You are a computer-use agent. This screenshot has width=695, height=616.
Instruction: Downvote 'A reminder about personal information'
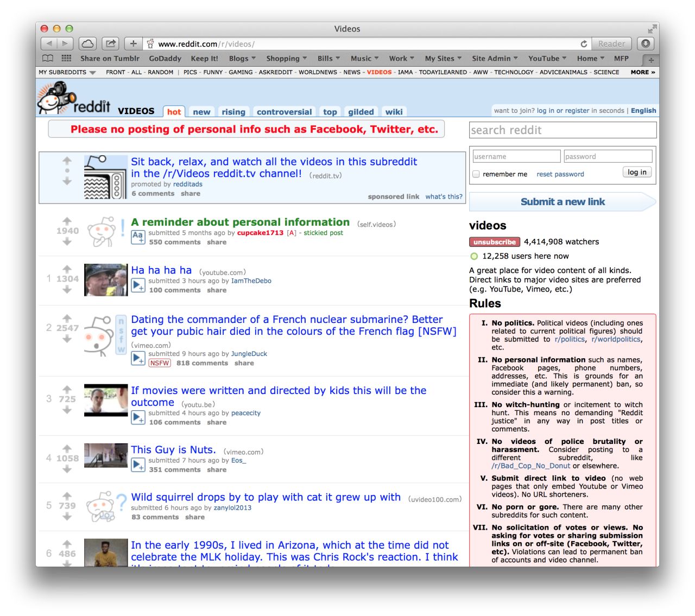click(x=67, y=242)
